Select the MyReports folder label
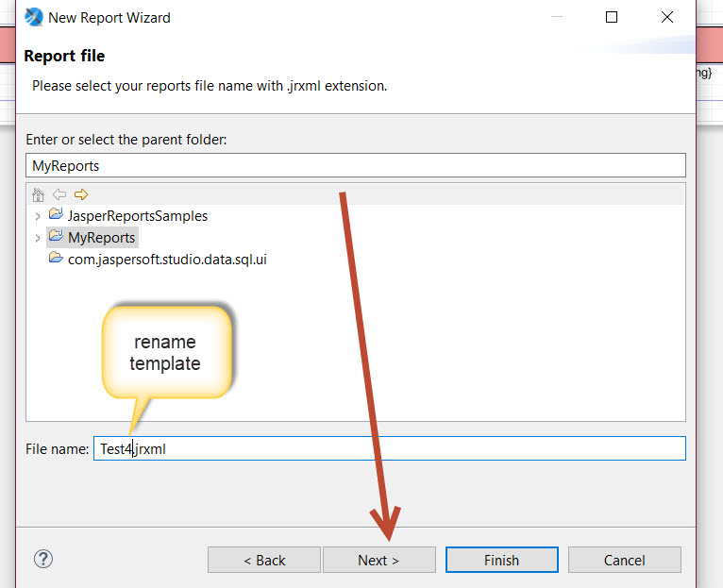 point(102,238)
